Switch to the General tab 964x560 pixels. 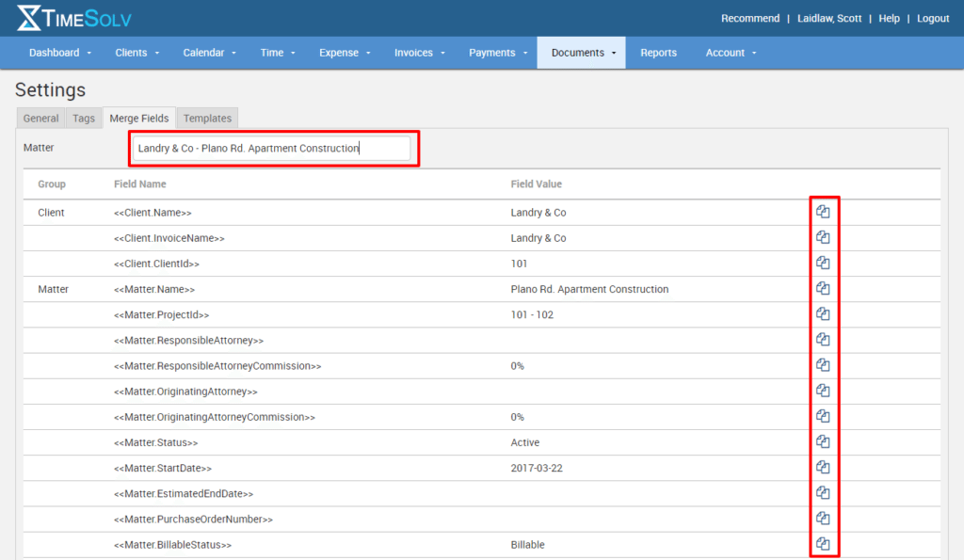pyautogui.click(x=40, y=119)
